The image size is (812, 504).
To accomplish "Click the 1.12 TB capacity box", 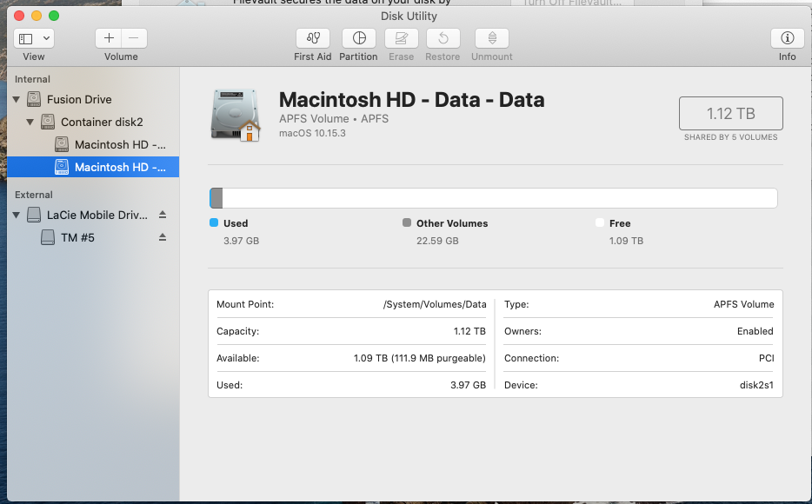I will pos(730,113).
